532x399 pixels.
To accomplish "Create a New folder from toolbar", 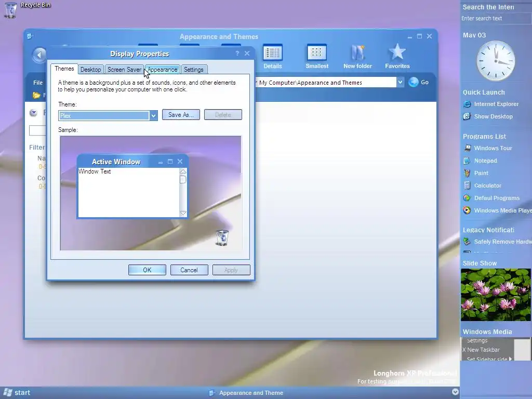I will (x=357, y=56).
